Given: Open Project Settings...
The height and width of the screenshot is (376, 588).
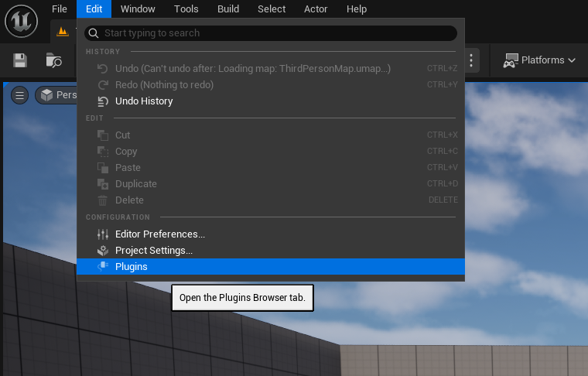Looking at the screenshot, I should (271, 251).
